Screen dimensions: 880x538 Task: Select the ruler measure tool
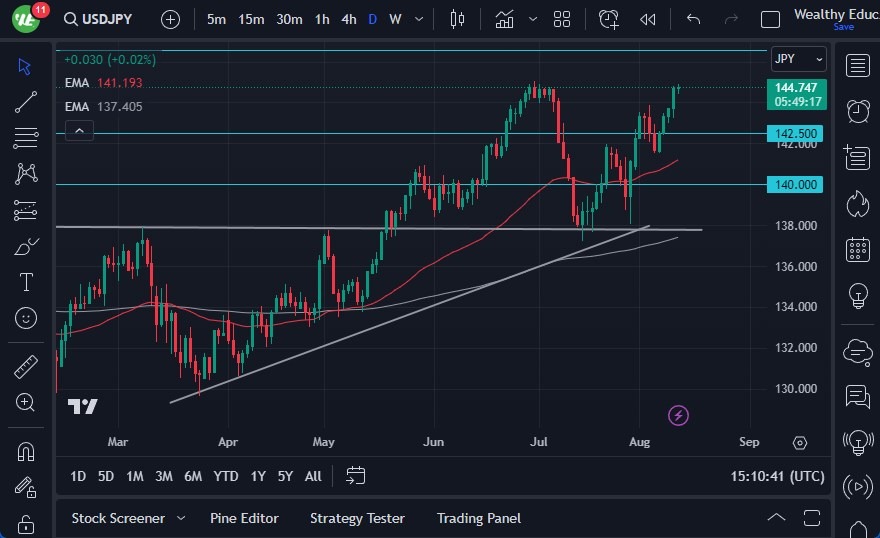26,366
